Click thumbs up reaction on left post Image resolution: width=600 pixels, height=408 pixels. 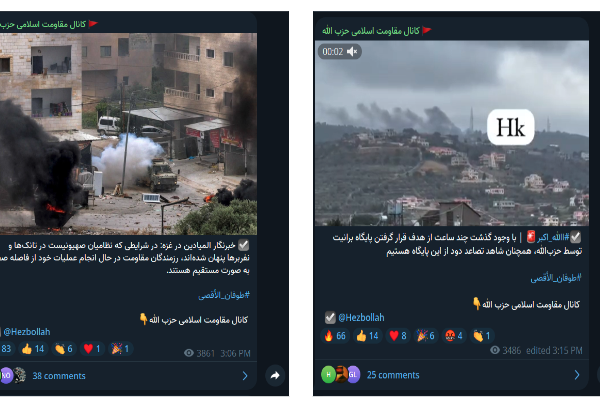(x=33, y=349)
